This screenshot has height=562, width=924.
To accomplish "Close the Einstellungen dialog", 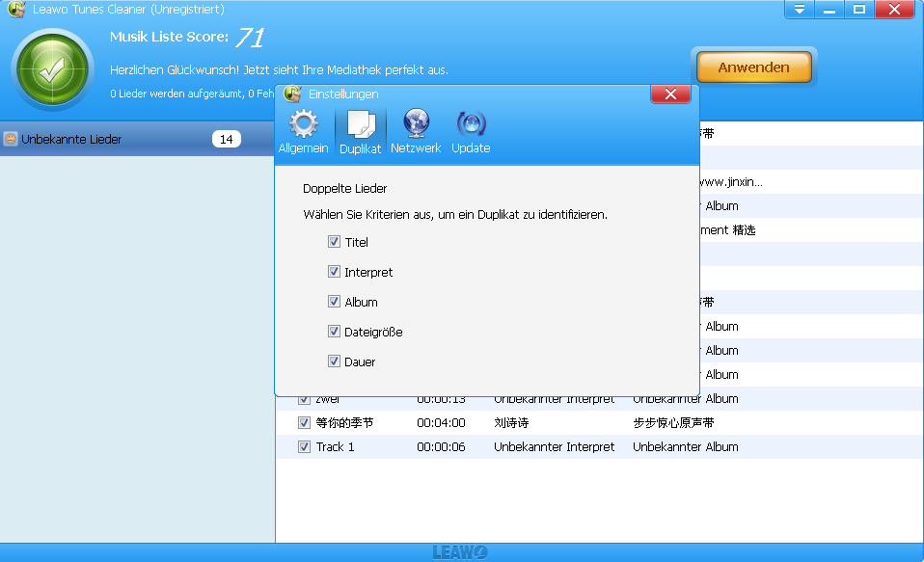I will coord(670,94).
